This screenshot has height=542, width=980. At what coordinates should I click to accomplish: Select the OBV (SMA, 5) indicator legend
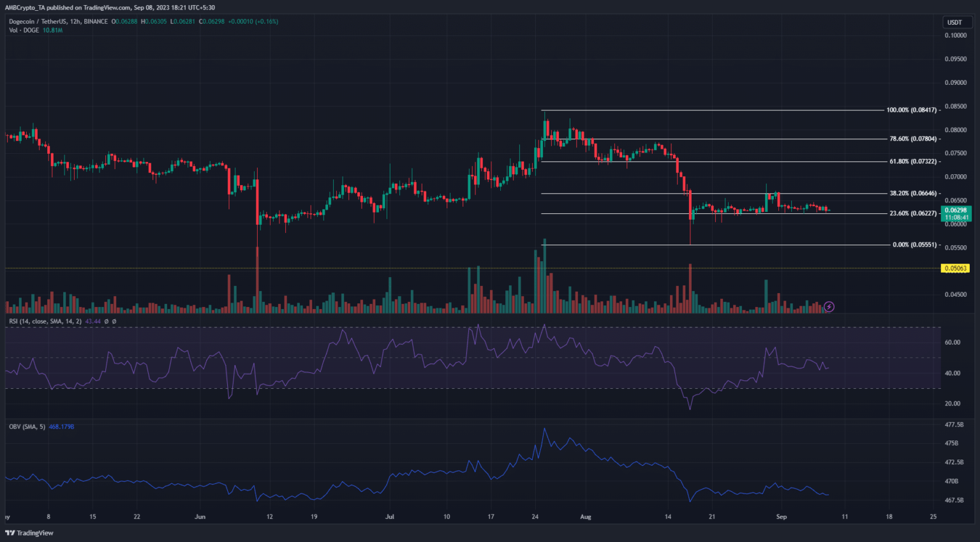(x=27, y=426)
